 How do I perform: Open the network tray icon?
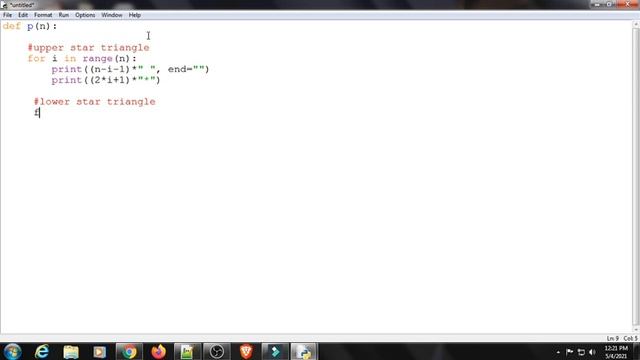[581, 352]
